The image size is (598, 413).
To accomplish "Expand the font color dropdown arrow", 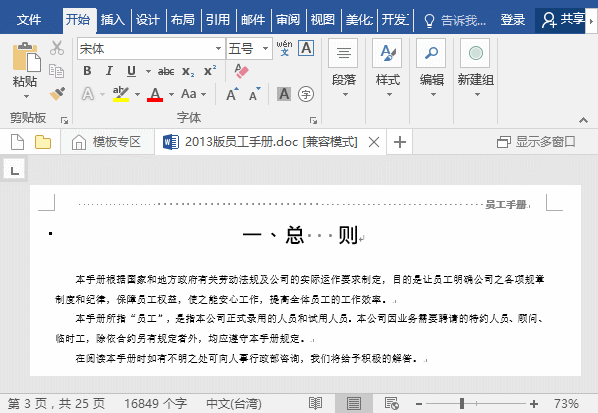I will click(x=172, y=94).
